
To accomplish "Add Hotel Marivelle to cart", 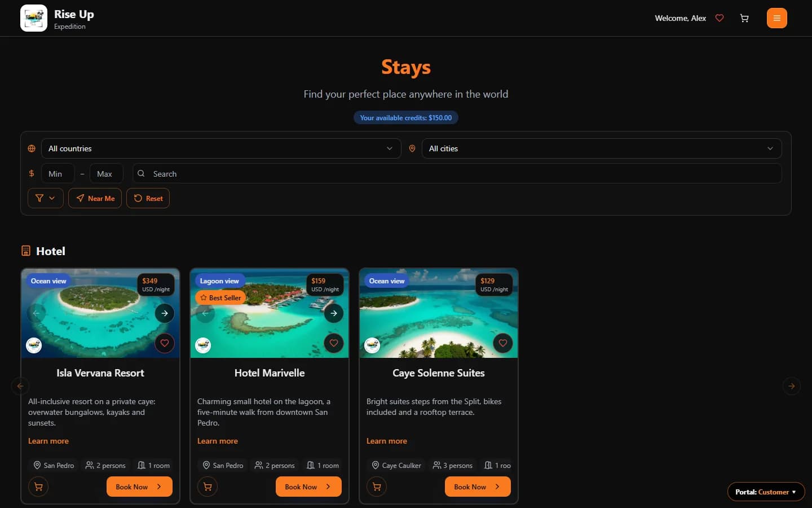I will [x=208, y=487].
